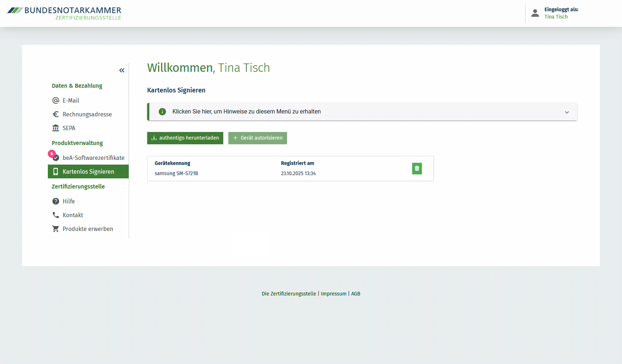Click the red notification badge showing 6
The width and height of the screenshot is (622, 364).
pyautogui.click(x=52, y=154)
